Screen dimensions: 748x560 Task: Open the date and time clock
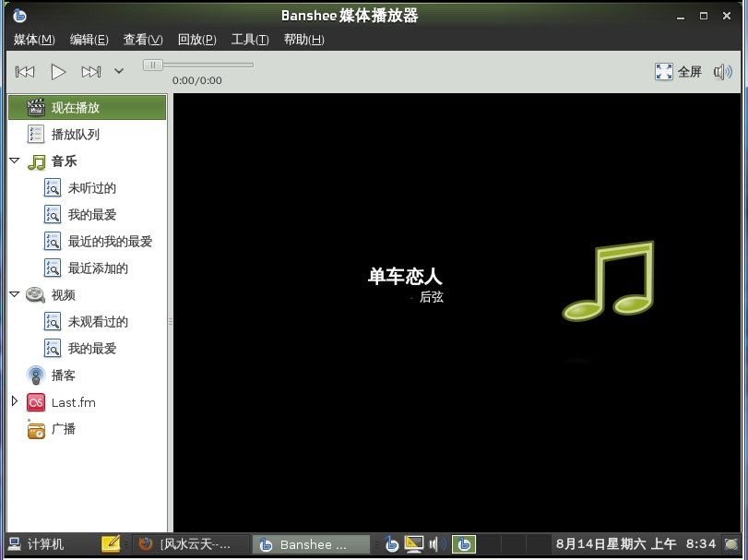coord(635,543)
